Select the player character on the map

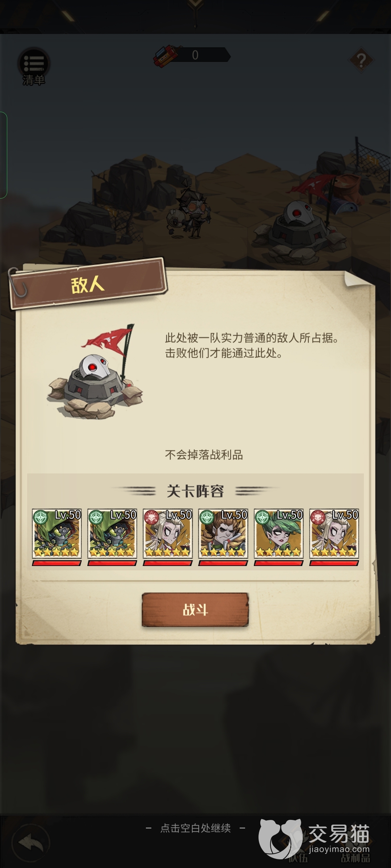189,213
